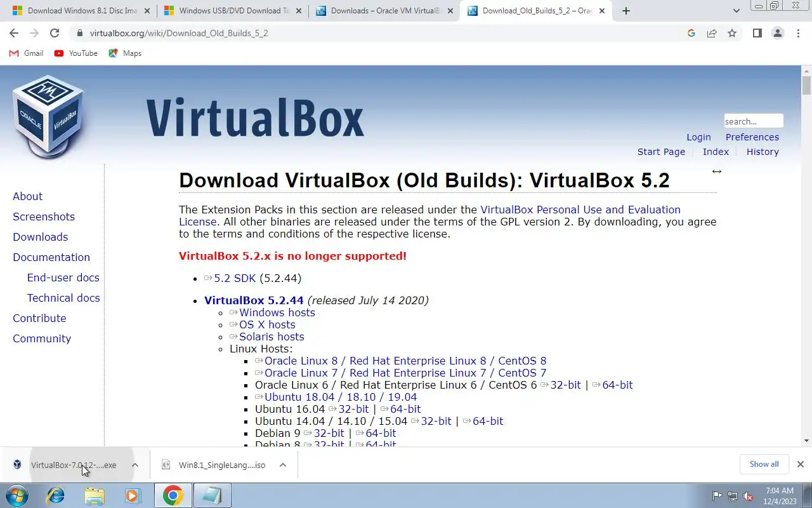Screen dimensions: 812x508
Task: Open the Chrome three-dot menu
Action: point(798,33)
